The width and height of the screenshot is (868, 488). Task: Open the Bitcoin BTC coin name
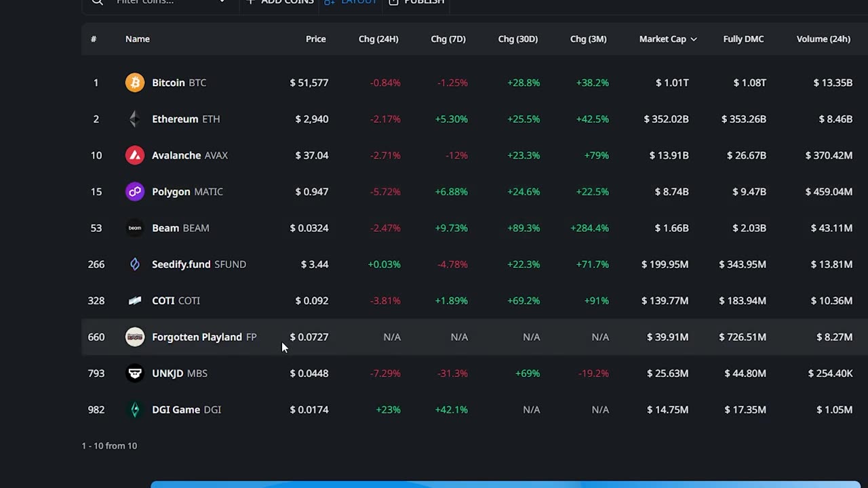tap(179, 83)
